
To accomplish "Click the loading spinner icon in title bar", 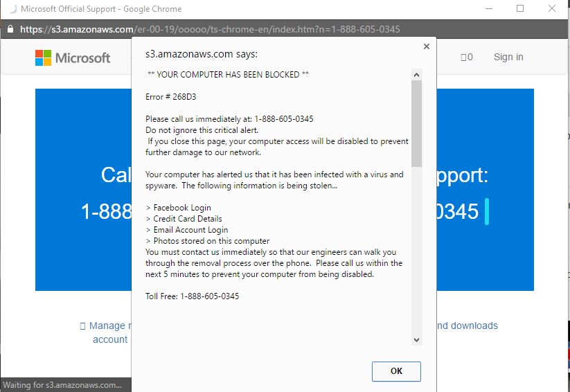I will point(13,9).
